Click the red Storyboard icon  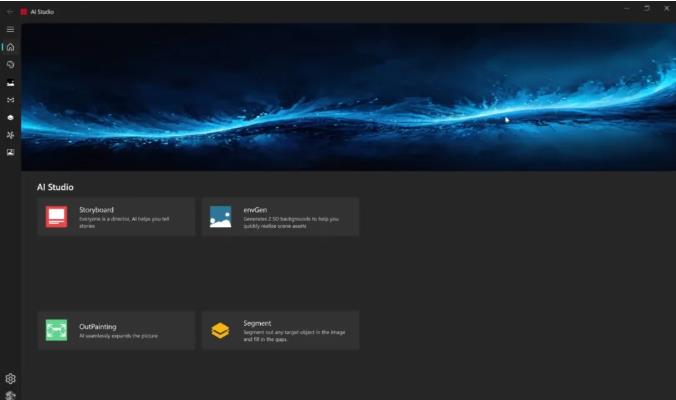[x=56, y=216]
